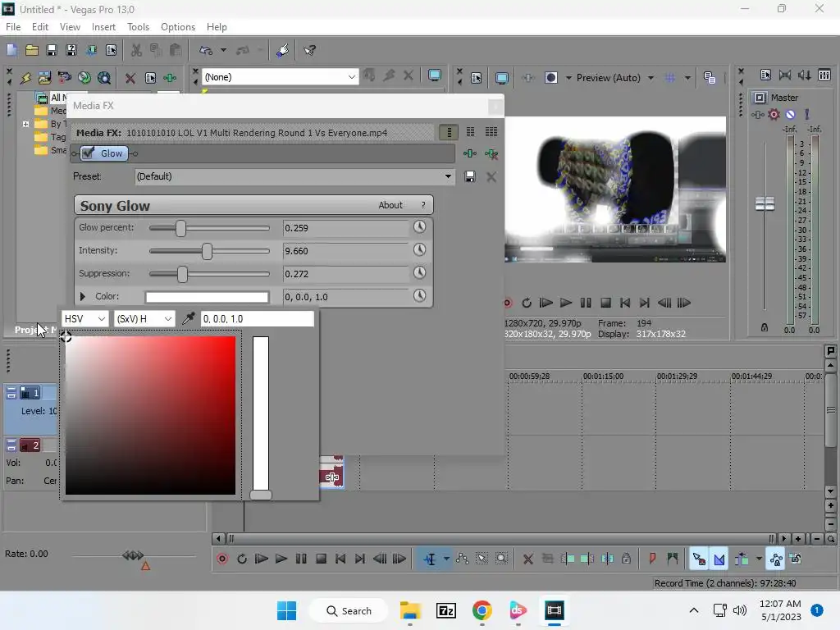
Task: Open the View menu
Action: pyautogui.click(x=70, y=27)
